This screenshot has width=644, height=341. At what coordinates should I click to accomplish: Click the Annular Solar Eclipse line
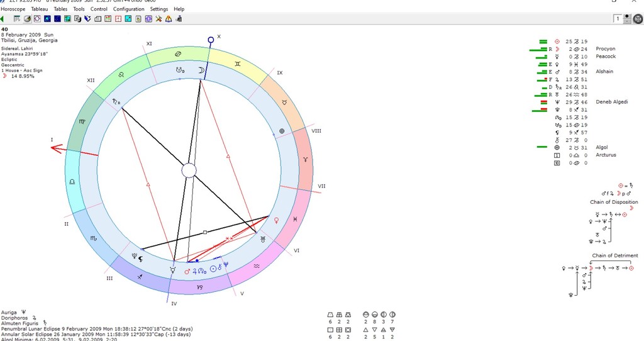[96, 335]
